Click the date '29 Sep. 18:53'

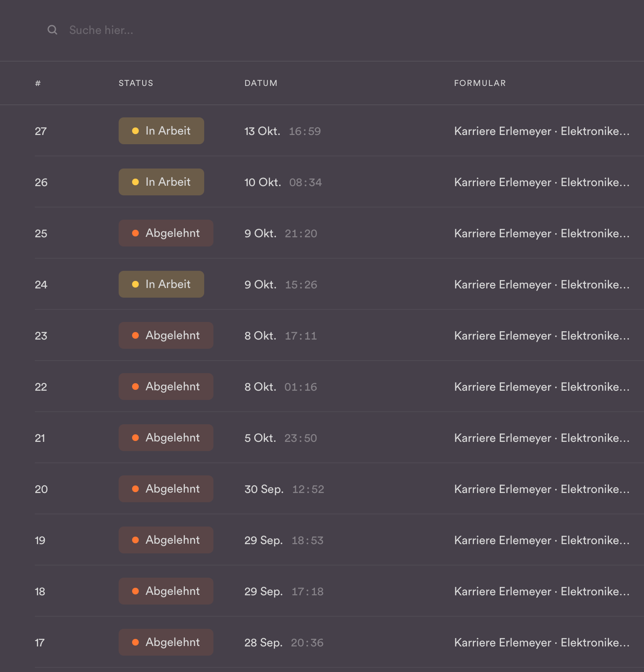pos(284,540)
